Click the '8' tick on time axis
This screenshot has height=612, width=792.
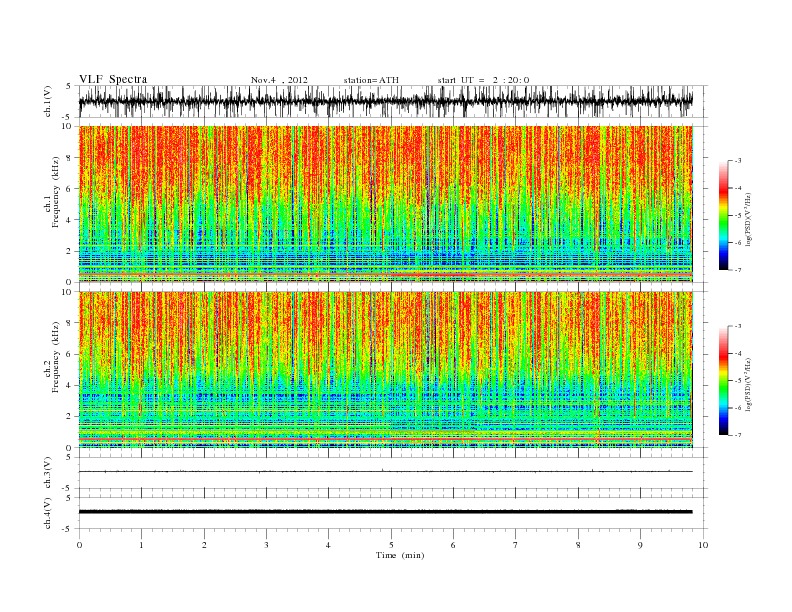(578, 545)
